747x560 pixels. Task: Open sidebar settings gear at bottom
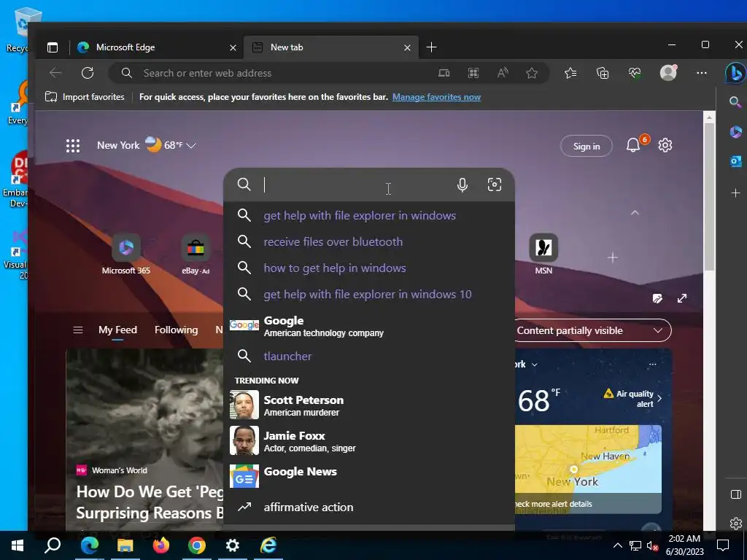click(735, 524)
